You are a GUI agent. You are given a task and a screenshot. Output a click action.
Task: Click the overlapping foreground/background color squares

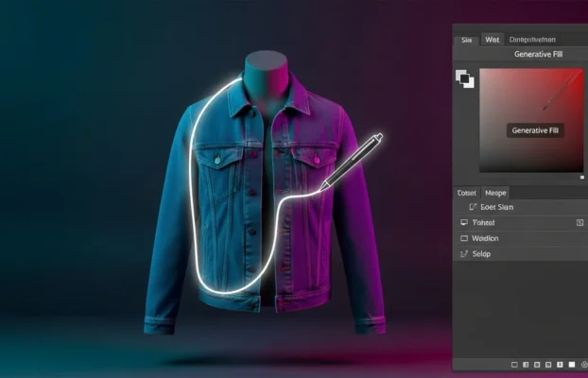(464, 78)
